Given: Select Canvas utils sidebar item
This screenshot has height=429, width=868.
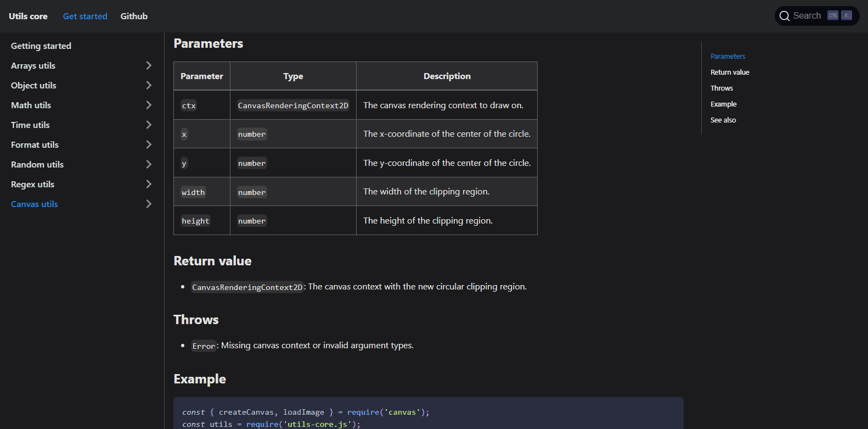Looking at the screenshot, I should tap(35, 204).
